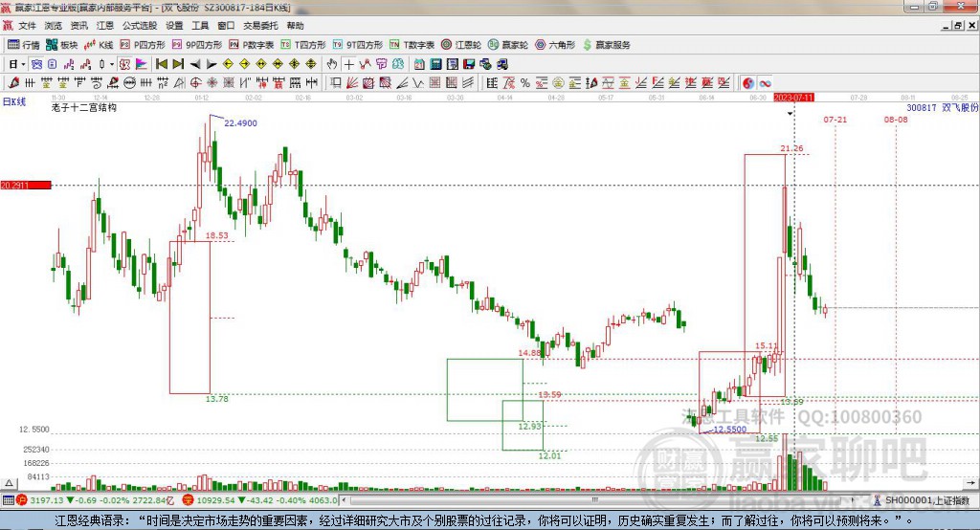Open the 六角形 tool
This screenshot has width=980, height=530.
tap(555, 45)
